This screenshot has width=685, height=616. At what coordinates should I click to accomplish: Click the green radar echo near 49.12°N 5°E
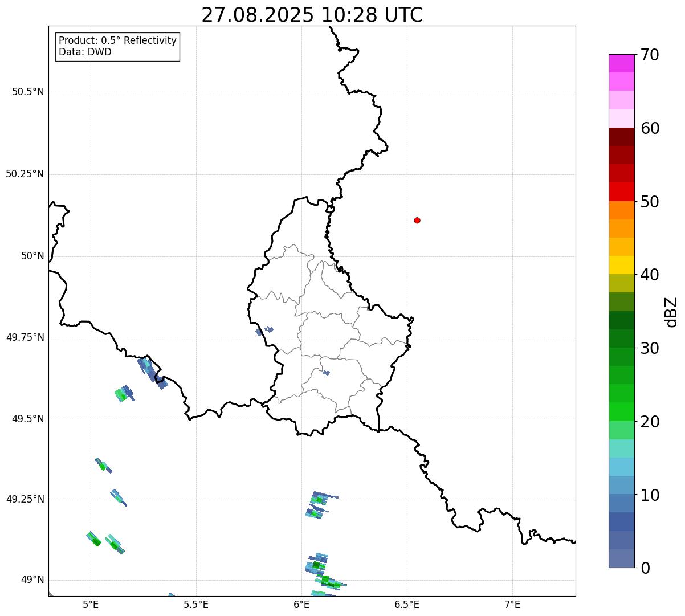click(93, 539)
